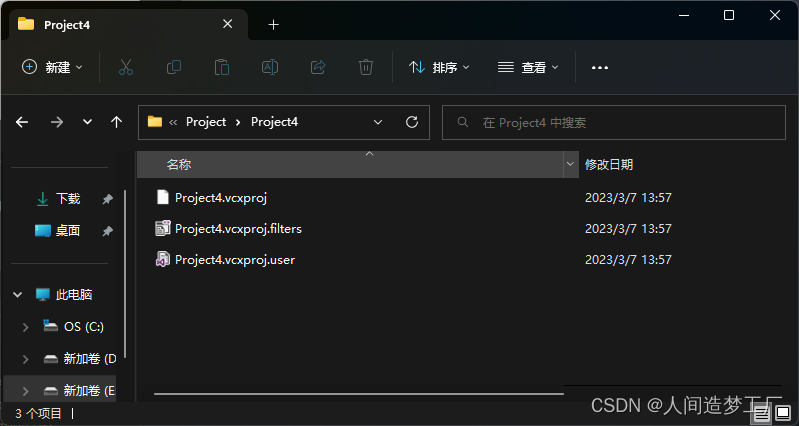Open recent locations chevron dropdown

pyautogui.click(x=88, y=122)
